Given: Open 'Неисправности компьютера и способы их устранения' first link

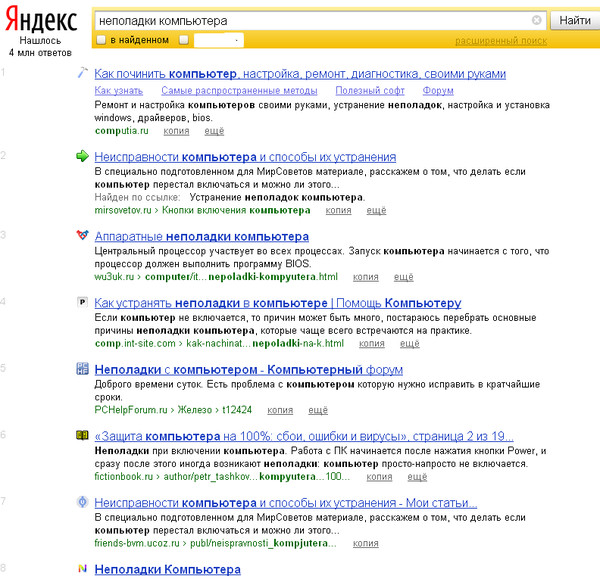Looking at the screenshot, I should click(x=245, y=157).
